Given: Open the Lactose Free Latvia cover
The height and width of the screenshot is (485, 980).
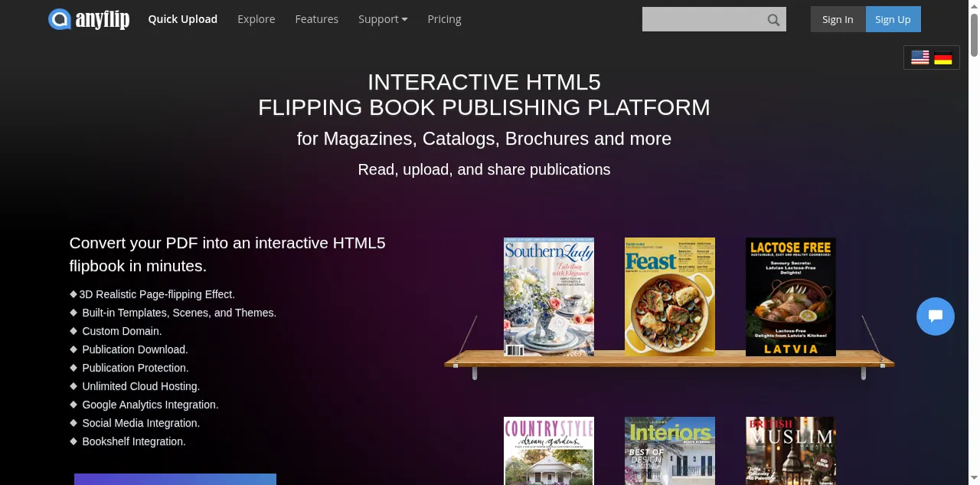Looking at the screenshot, I should (791, 297).
